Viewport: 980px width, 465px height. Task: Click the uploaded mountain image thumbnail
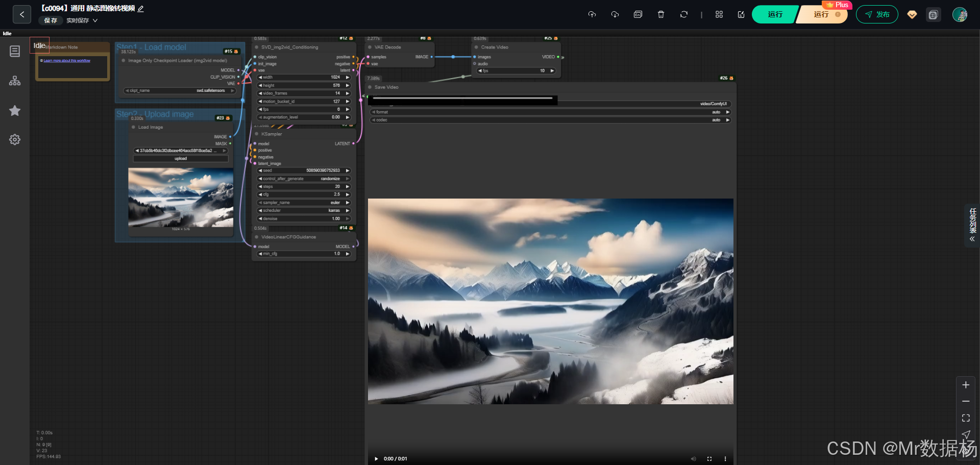(x=181, y=197)
